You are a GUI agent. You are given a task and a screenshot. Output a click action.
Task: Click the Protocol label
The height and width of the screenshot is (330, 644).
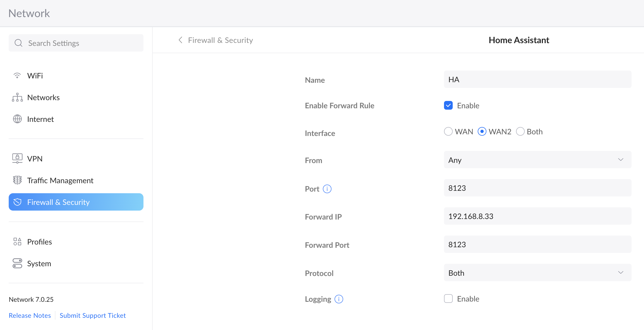[x=319, y=273]
